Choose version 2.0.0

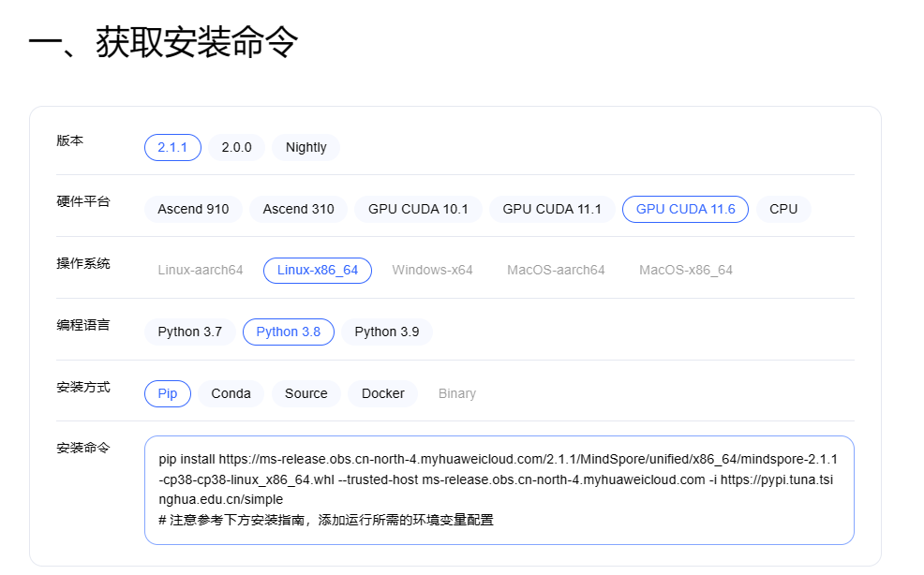[x=236, y=147]
